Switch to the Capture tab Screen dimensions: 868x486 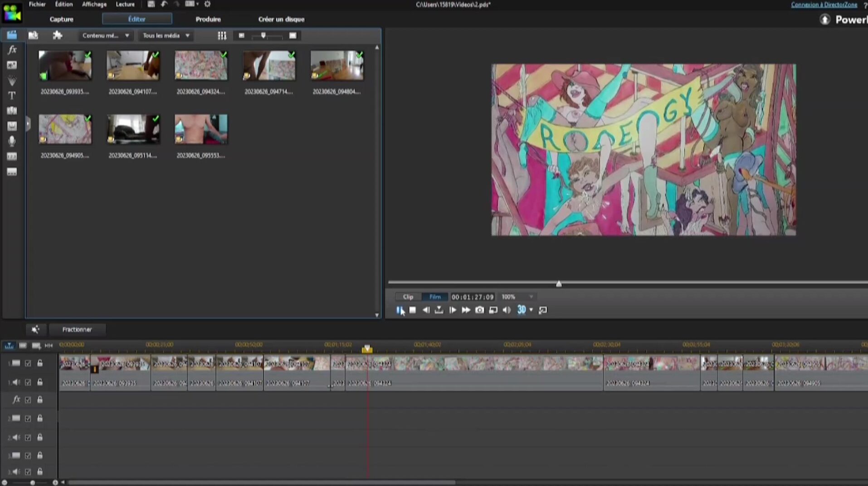[x=62, y=19]
